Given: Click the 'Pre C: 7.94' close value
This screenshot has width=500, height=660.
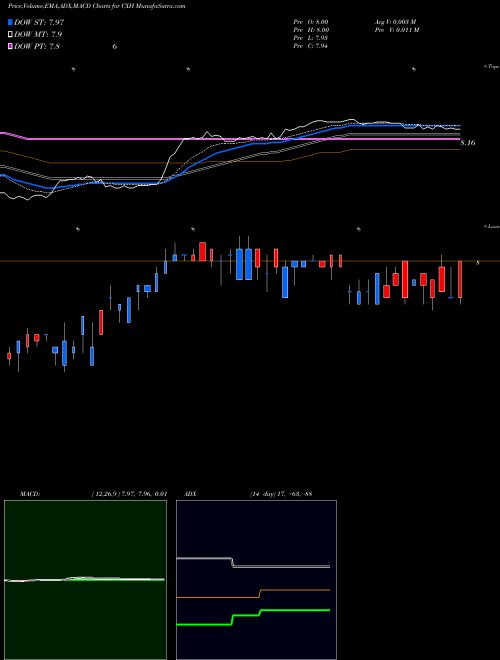Looking at the screenshot, I should click(311, 46).
